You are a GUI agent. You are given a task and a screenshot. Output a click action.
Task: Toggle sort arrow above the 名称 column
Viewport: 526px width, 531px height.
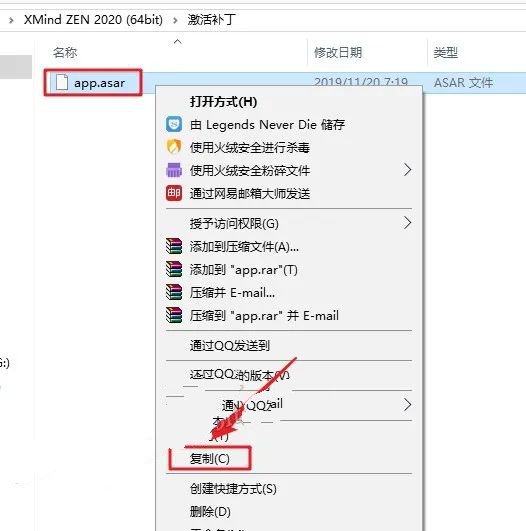[x=177, y=42]
